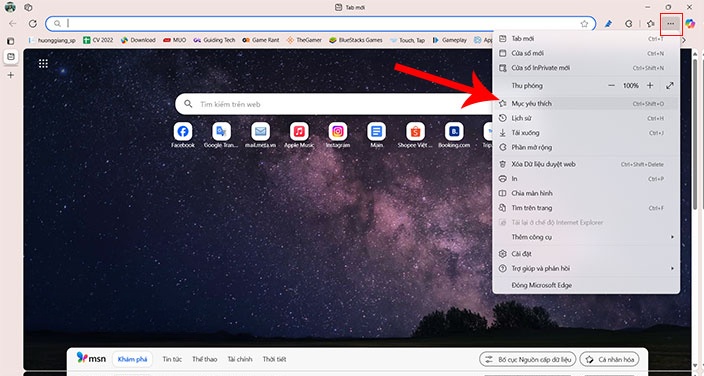
Task: Switch to Tài chính feed tab
Action: point(240,359)
